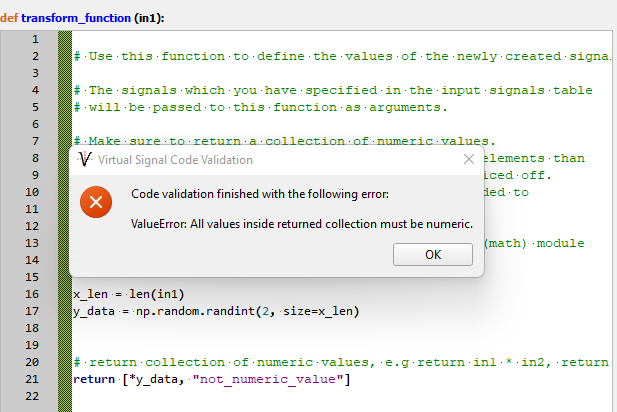Click the 'return' keyword on line 21
This screenshot has width=617, height=412.
click(94, 380)
